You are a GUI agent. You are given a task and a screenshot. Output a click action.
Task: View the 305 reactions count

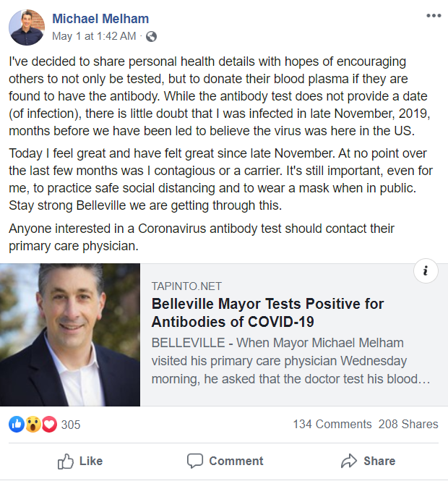[x=71, y=425]
